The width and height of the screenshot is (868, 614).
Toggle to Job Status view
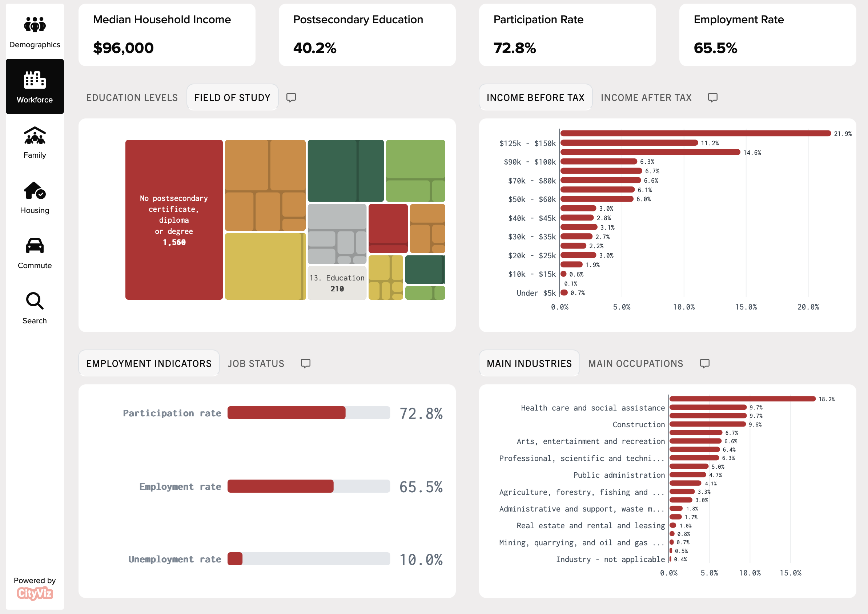point(256,363)
